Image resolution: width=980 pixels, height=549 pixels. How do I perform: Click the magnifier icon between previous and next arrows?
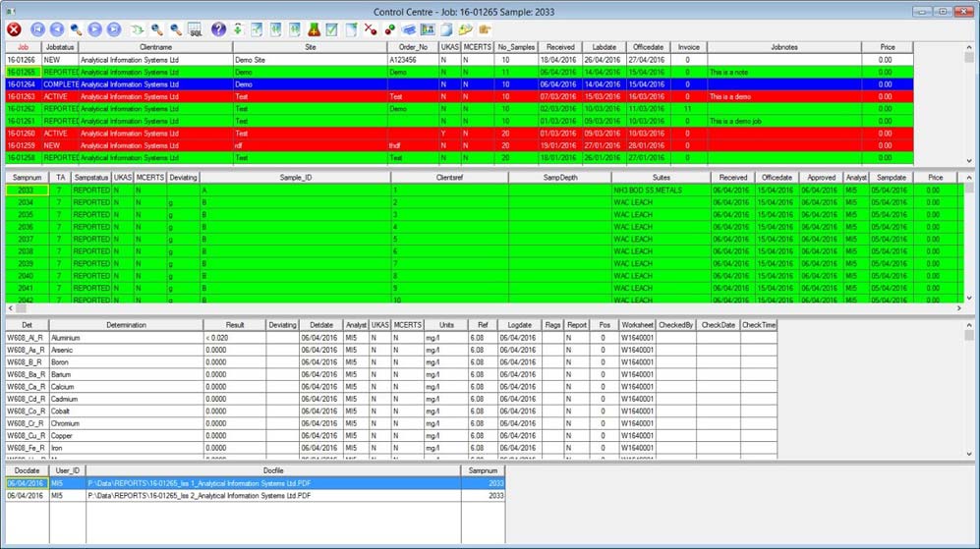[x=76, y=29]
